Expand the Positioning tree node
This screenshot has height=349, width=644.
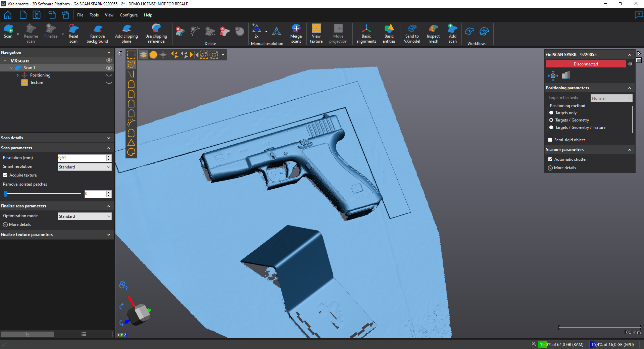18,76
